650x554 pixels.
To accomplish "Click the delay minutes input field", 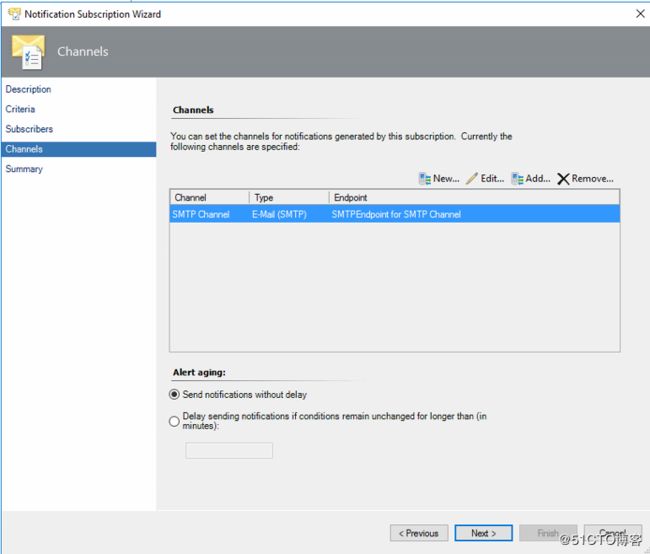I will coord(229,450).
